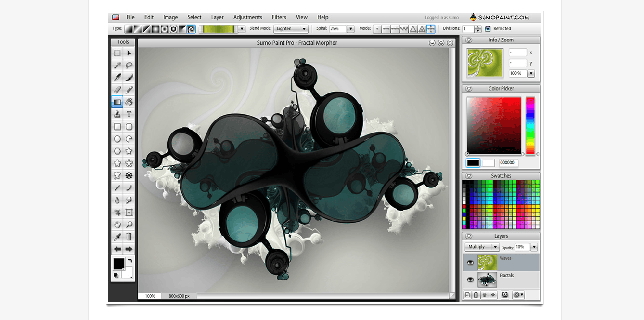The height and width of the screenshot is (320, 644).
Task: Open the View menu
Action: [302, 17]
